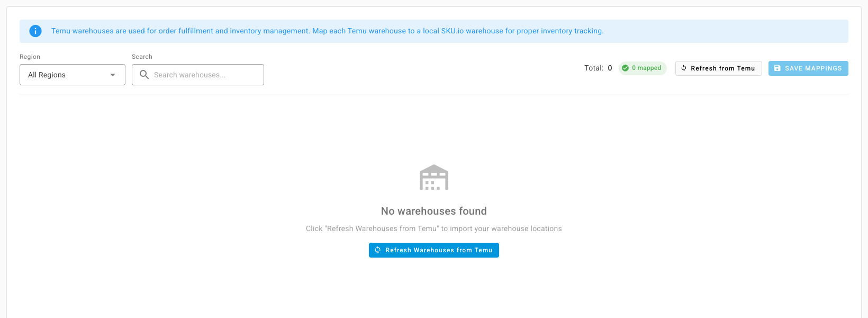The width and height of the screenshot is (868, 318).
Task: Click the floppy disk icon on Save Mappings
Action: tap(777, 68)
